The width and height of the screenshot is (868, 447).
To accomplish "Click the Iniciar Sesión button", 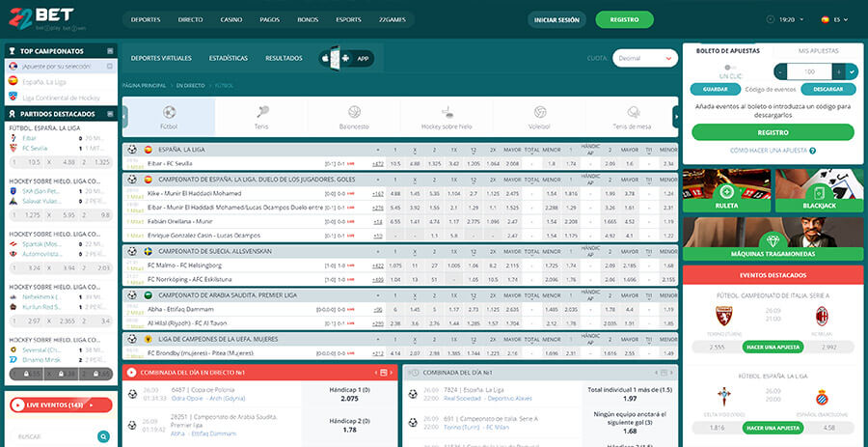I will tap(556, 20).
